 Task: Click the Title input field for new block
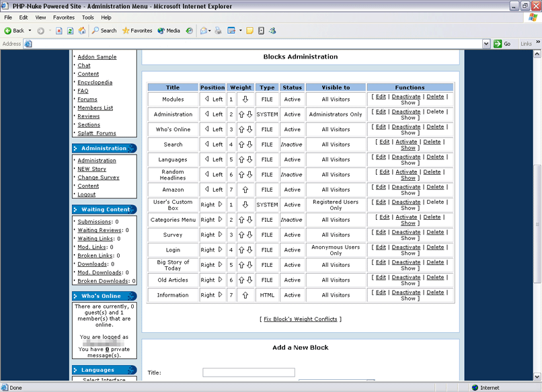click(249, 373)
